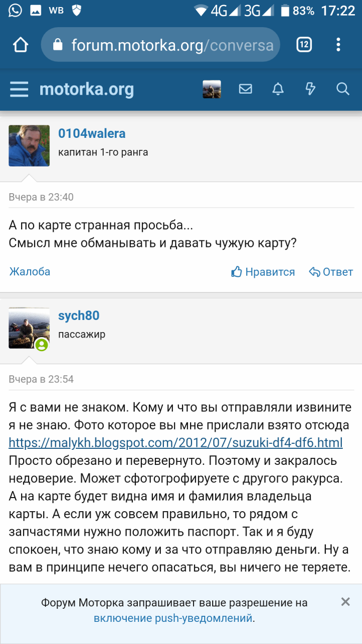The image size is (362, 644).
Task: Reply to 0104walera's message
Action: coord(331,272)
